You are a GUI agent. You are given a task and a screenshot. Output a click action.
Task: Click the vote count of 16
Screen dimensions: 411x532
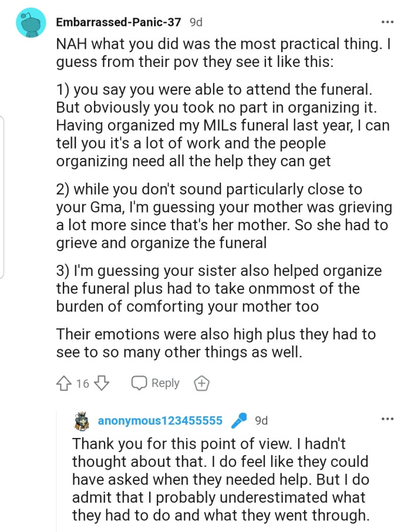(x=83, y=384)
